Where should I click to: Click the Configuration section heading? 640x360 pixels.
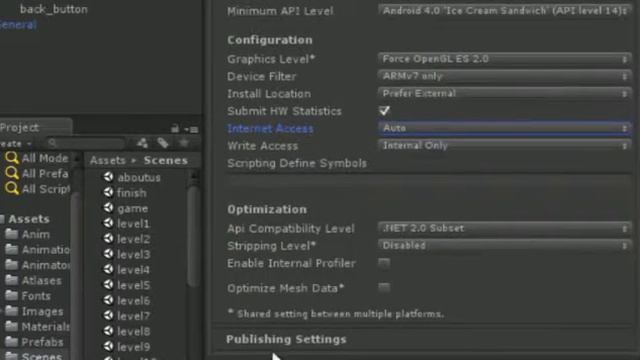coord(270,40)
